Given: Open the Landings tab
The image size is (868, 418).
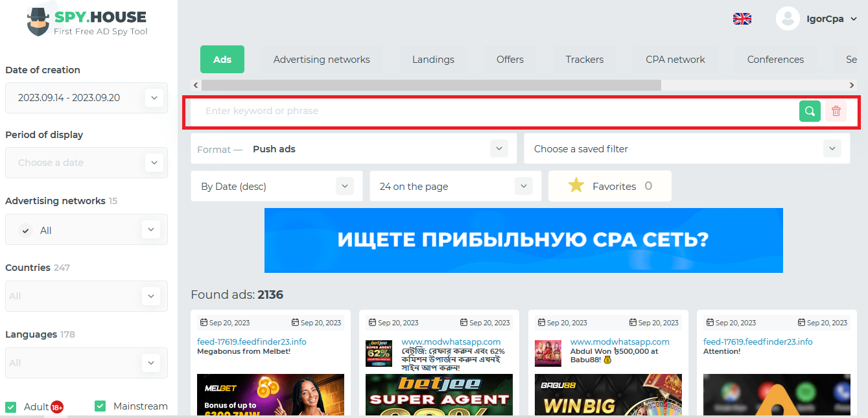Looking at the screenshot, I should click(x=433, y=59).
